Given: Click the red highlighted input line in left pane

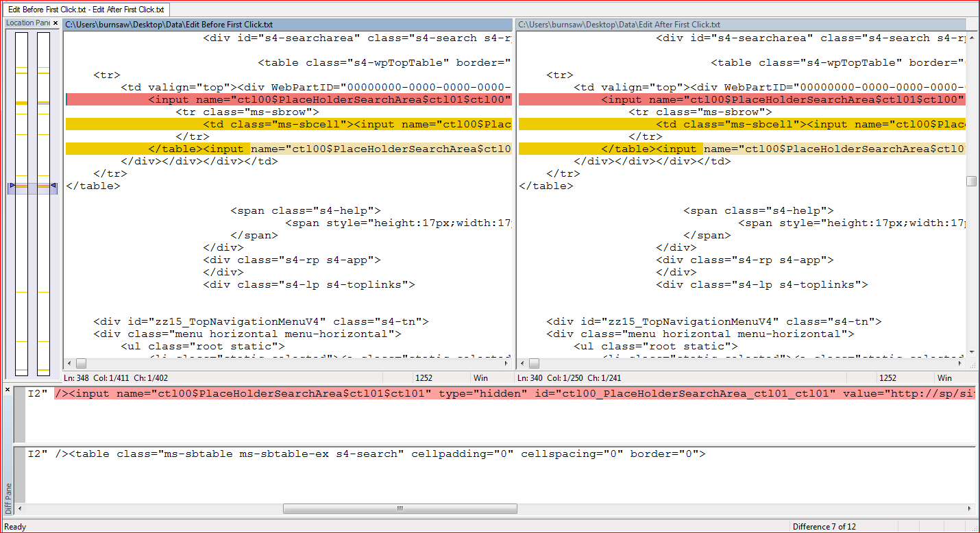Looking at the screenshot, I should click(x=288, y=100).
